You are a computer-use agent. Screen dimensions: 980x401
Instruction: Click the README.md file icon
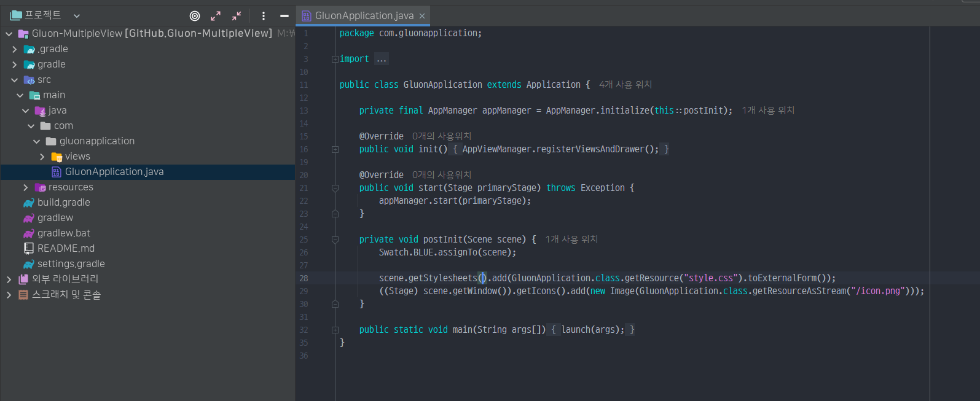[29, 249]
